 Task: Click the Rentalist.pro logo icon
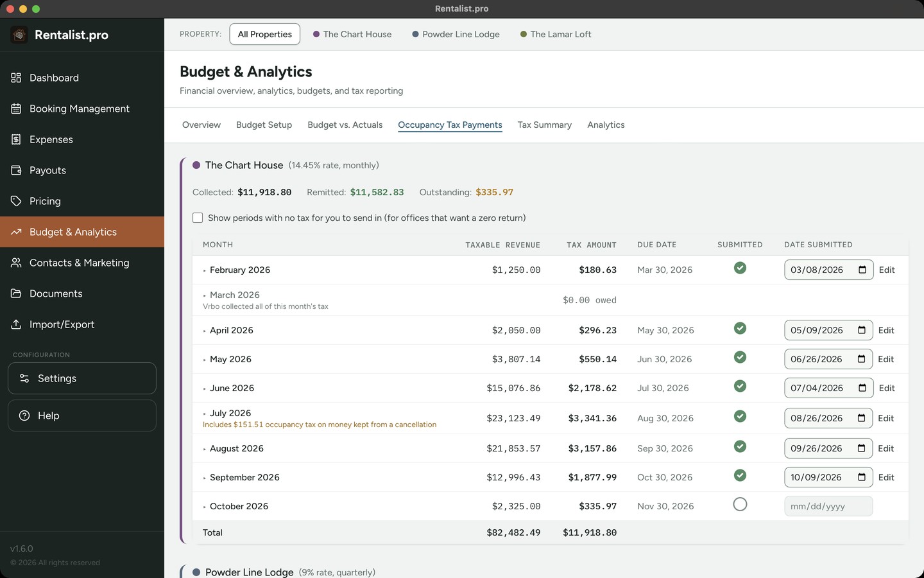[x=19, y=35]
